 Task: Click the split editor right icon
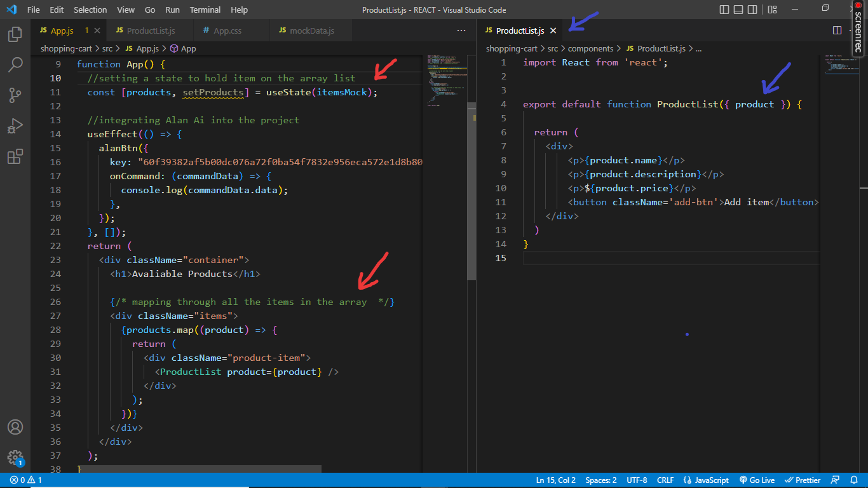coord(837,30)
